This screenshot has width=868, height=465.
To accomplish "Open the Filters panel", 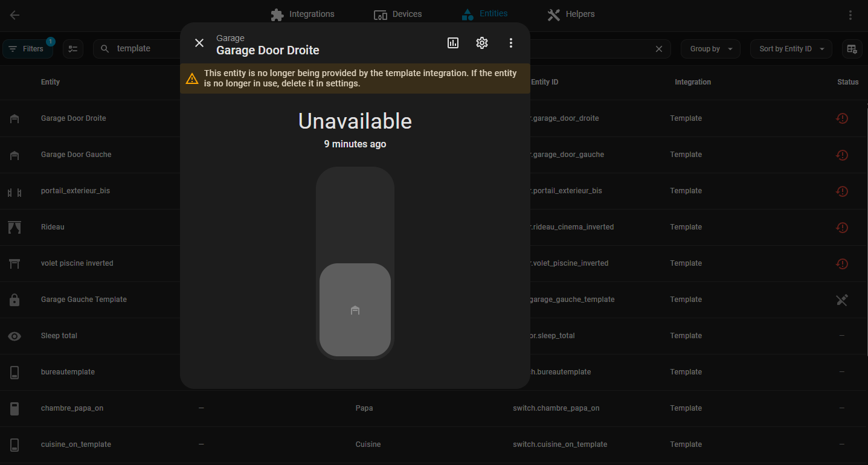I will [x=27, y=49].
